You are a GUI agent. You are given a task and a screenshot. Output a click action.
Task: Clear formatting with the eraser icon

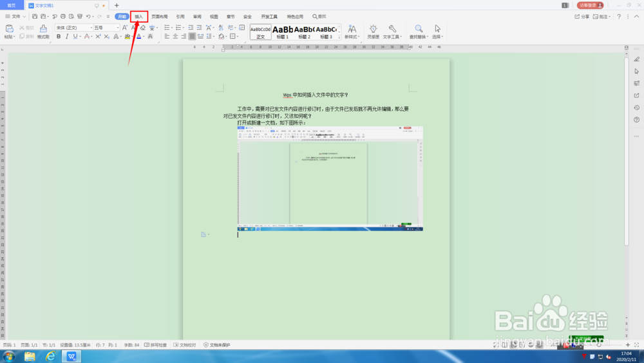(x=142, y=28)
